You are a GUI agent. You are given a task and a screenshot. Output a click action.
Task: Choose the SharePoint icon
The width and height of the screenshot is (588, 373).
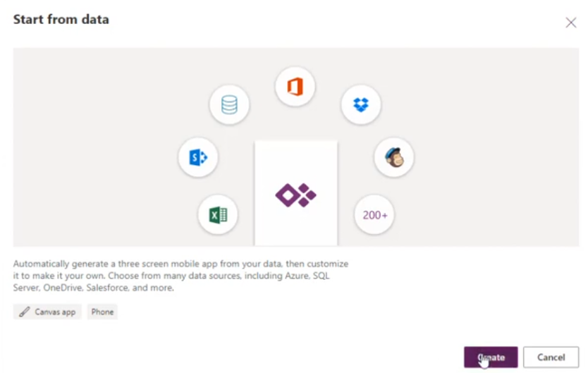[x=198, y=157]
